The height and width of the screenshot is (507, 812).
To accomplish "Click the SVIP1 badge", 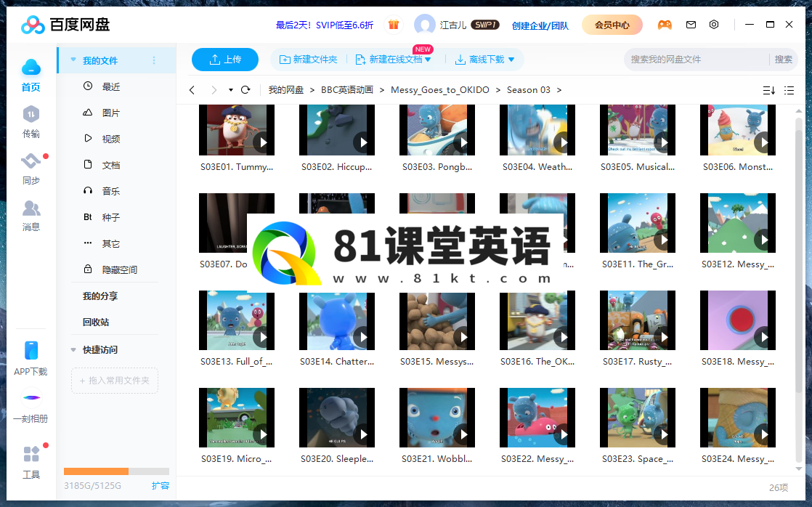I will coord(484,25).
